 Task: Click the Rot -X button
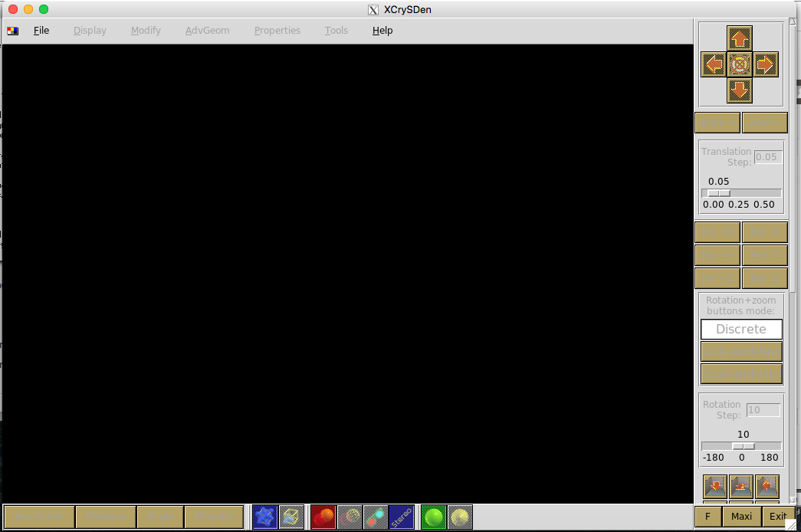tap(765, 232)
